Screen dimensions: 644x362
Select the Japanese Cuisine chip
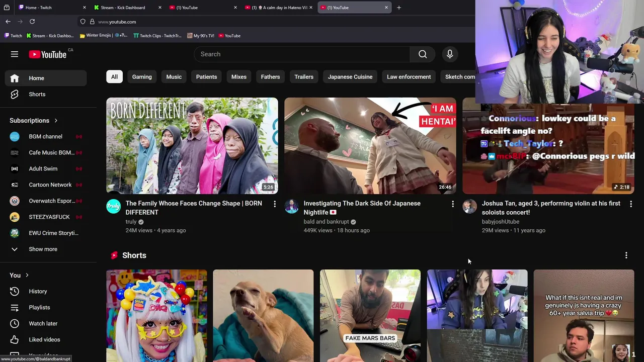click(350, 77)
